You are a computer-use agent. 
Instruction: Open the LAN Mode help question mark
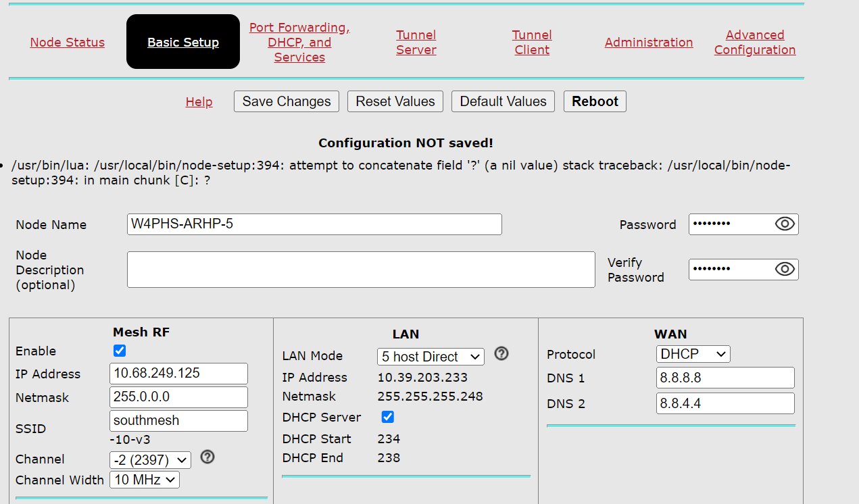pos(501,353)
